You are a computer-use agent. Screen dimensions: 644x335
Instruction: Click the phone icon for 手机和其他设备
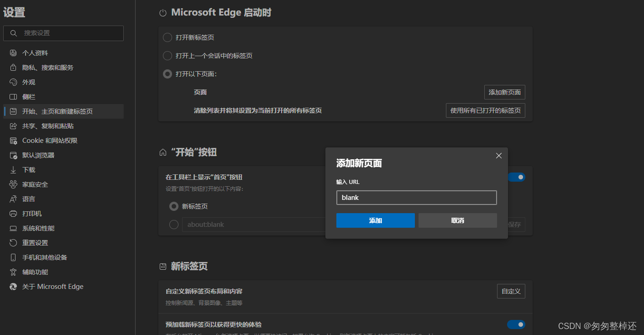[13, 257]
